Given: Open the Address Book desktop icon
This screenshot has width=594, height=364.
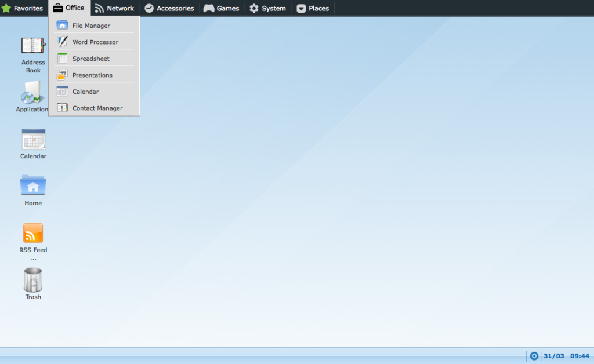Looking at the screenshot, I should (x=33, y=46).
